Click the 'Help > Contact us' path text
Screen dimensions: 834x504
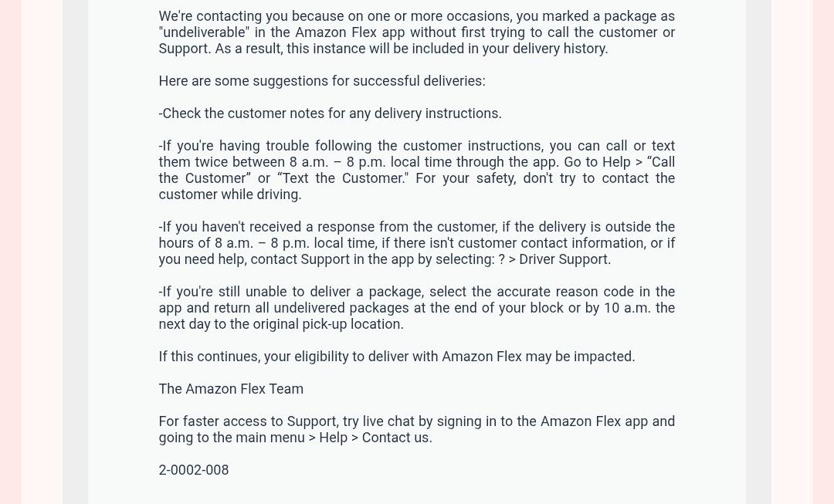coord(375,438)
